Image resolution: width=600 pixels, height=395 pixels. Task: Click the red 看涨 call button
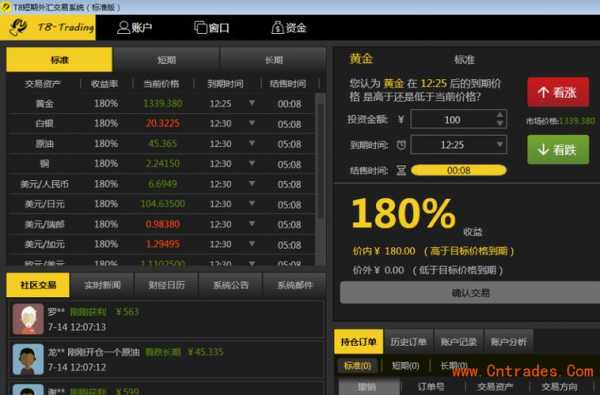(x=558, y=92)
